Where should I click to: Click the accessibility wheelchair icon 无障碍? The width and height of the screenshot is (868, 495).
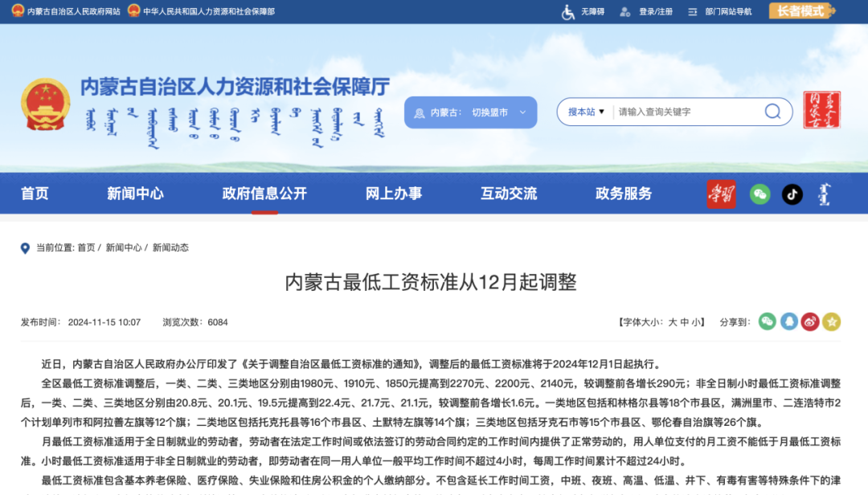pyautogui.click(x=567, y=11)
